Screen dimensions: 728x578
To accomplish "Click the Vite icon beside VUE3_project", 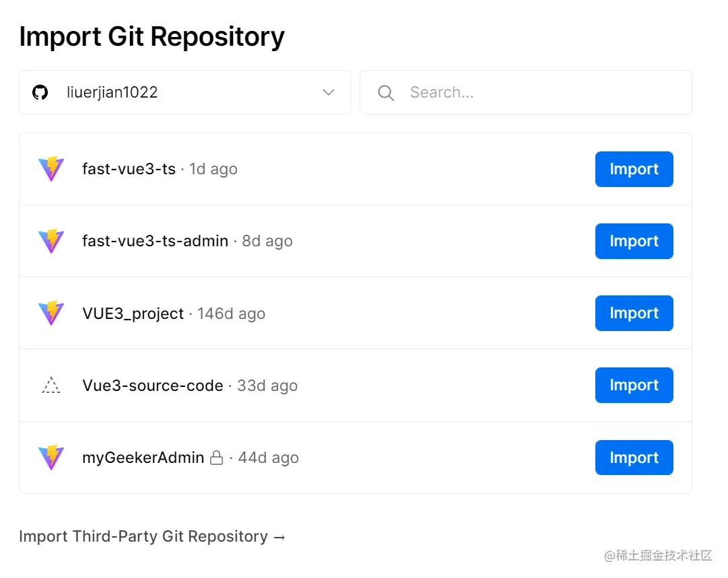I will (51, 313).
